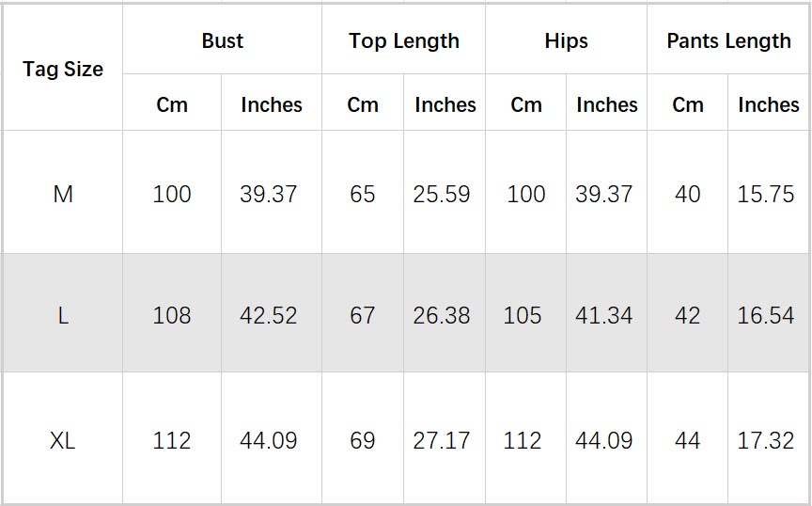Click the L size row label
The height and width of the screenshot is (506, 812).
point(63,315)
